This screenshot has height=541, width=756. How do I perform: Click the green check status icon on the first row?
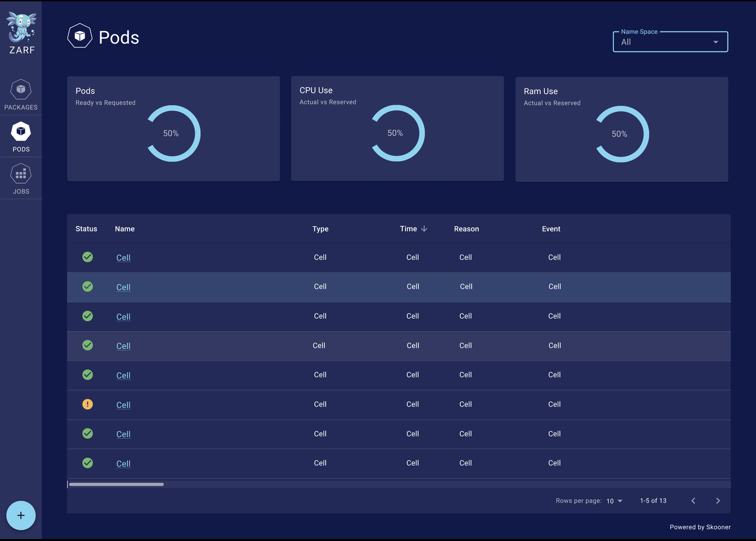[88, 257]
